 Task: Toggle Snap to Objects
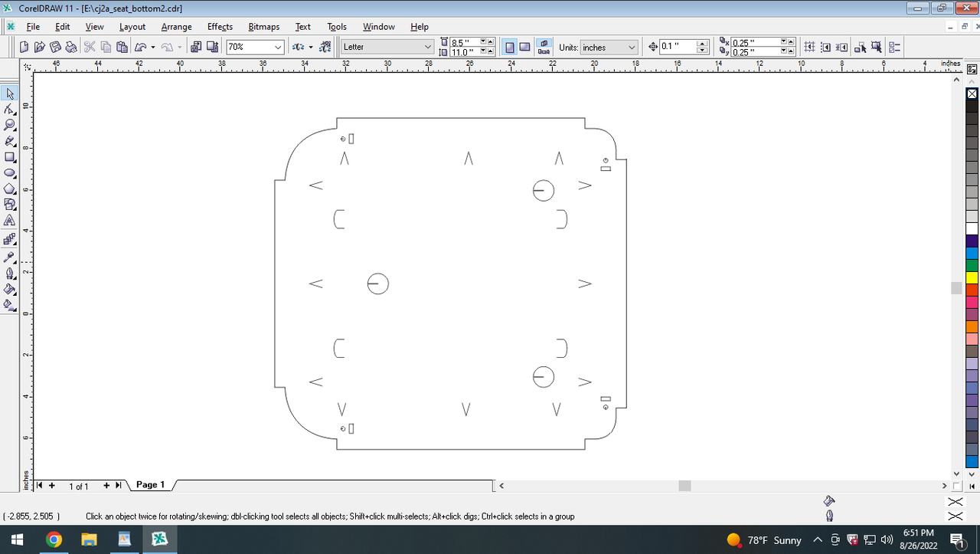[x=842, y=47]
